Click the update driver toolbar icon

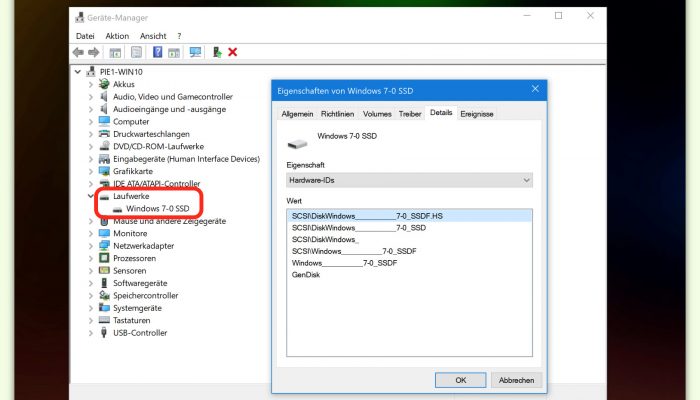(217, 52)
